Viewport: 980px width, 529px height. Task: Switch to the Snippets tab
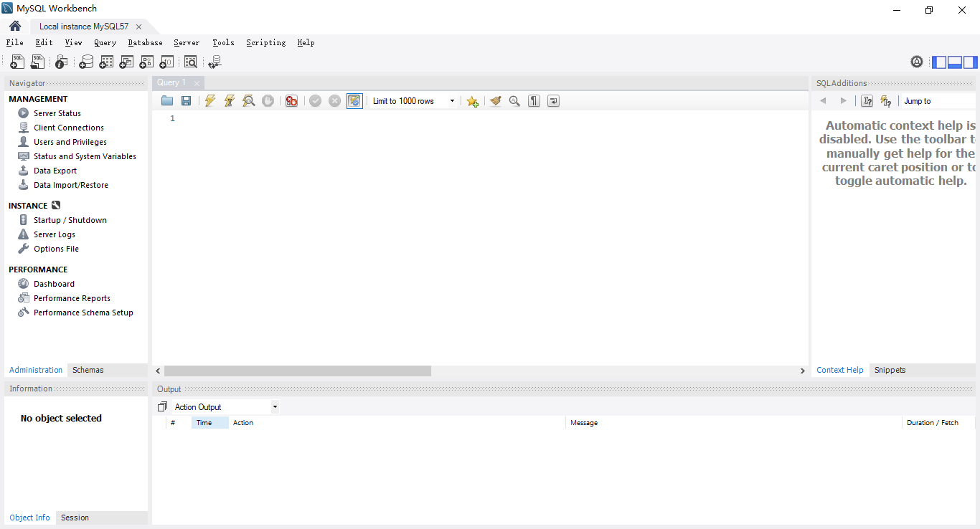tap(890, 370)
